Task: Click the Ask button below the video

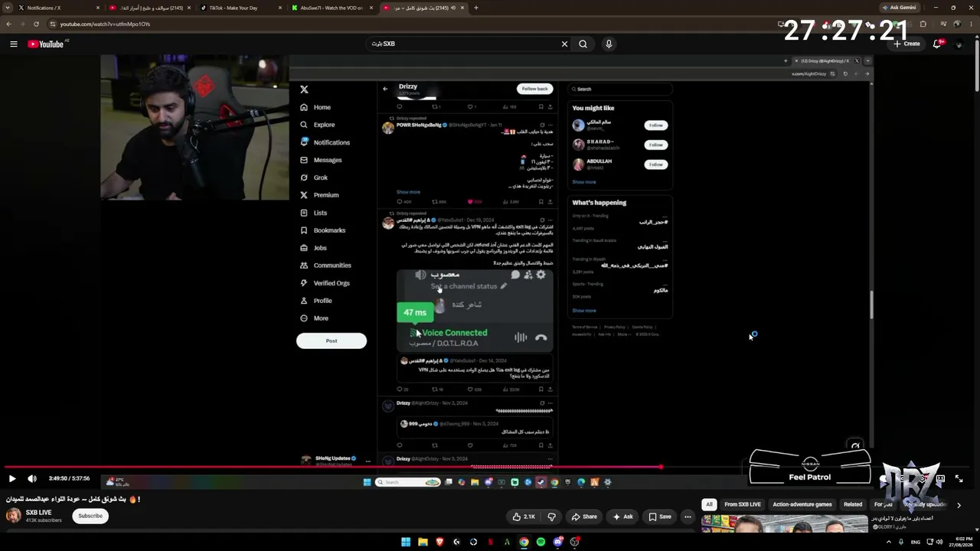Action: (622, 517)
